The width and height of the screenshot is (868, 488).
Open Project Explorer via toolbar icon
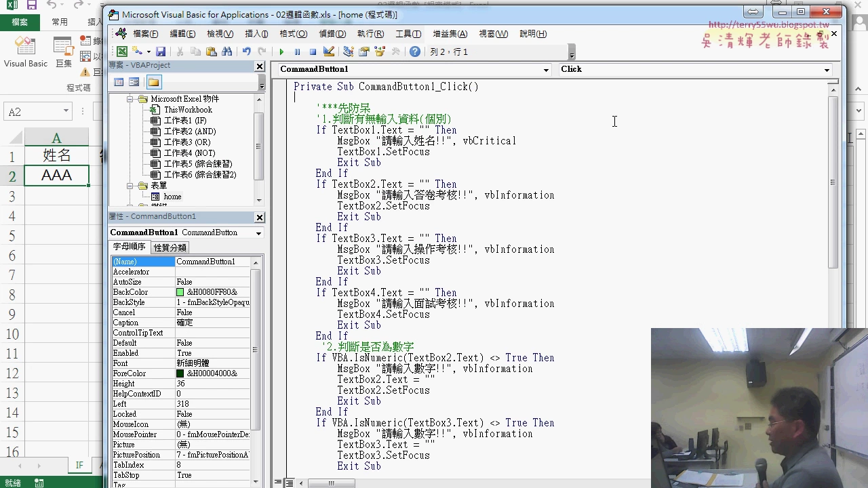[x=349, y=52]
